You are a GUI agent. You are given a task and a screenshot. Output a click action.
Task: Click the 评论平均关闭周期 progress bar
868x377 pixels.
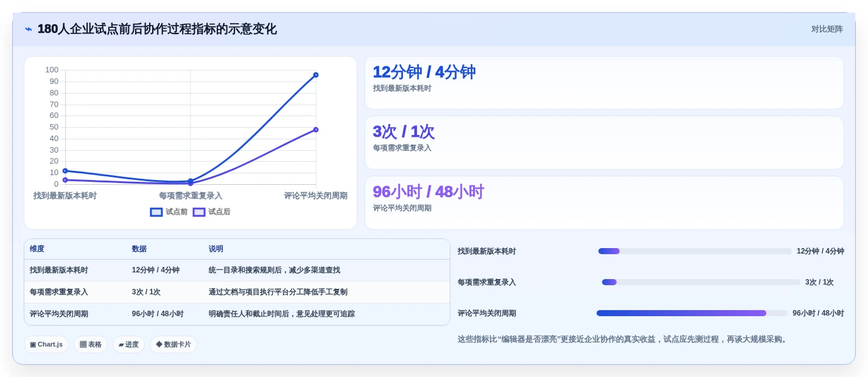[692, 313]
